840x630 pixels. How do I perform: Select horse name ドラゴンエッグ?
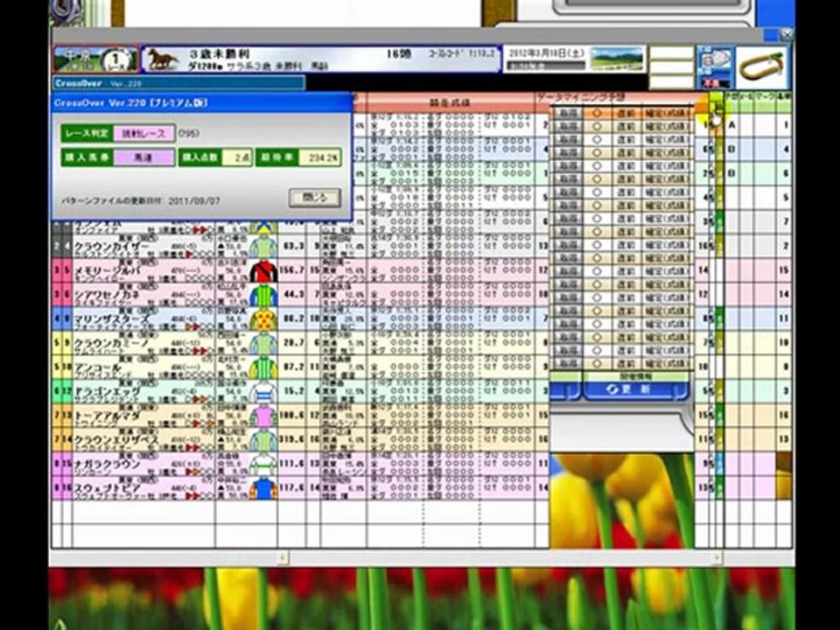pyautogui.click(x=108, y=392)
